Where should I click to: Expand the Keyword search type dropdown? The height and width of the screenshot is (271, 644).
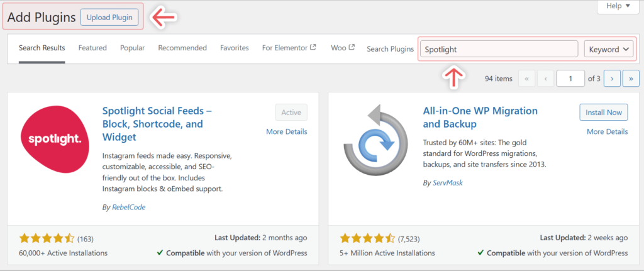tap(609, 49)
